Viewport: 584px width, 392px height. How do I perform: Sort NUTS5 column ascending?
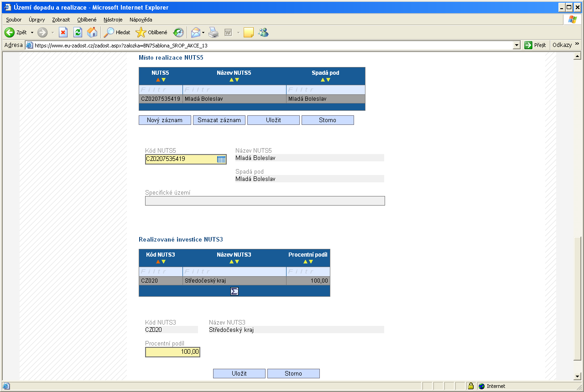point(158,80)
